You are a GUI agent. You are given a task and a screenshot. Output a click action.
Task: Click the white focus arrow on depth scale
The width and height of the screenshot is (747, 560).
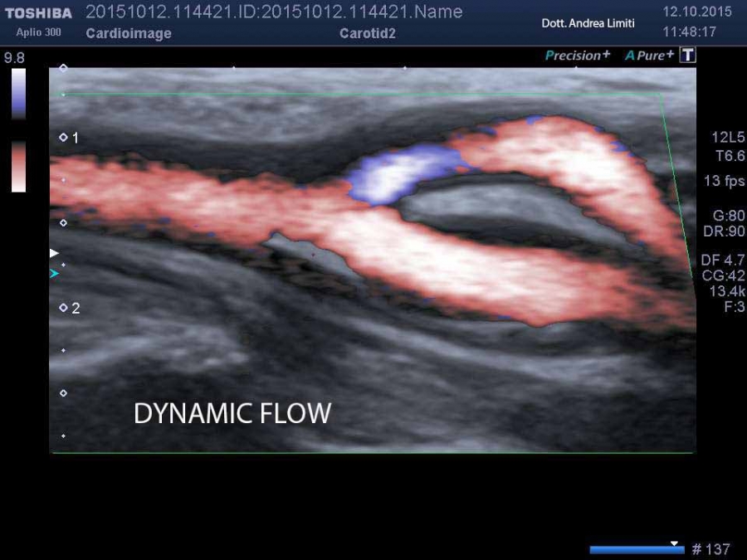point(55,252)
